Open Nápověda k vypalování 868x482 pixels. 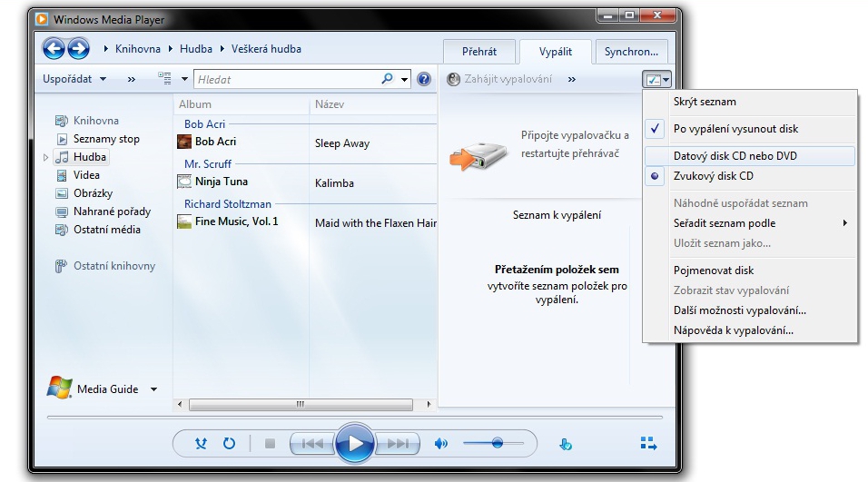coord(750,330)
